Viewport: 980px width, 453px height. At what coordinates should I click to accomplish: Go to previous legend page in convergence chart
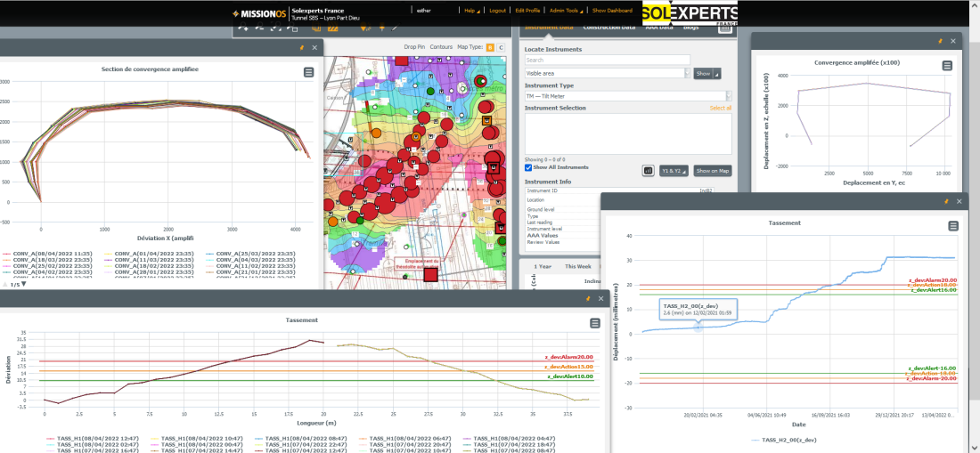(x=5, y=285)
